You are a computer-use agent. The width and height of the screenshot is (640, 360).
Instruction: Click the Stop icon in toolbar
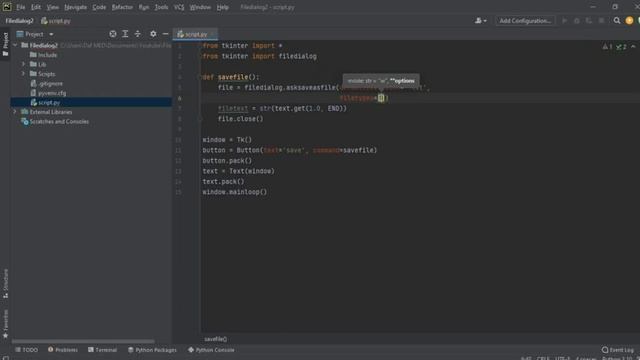(601, 20)
